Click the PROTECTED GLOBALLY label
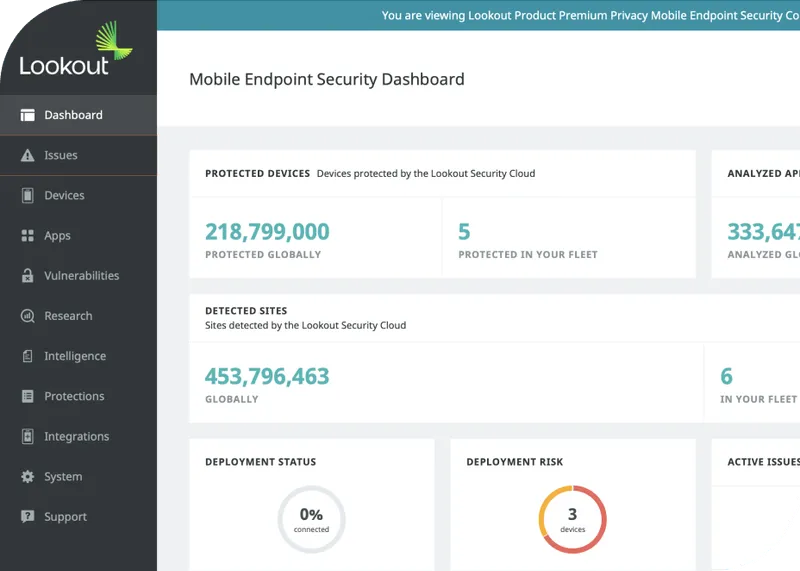Screen dimensions: 800x571 click(x=263, y=255)
